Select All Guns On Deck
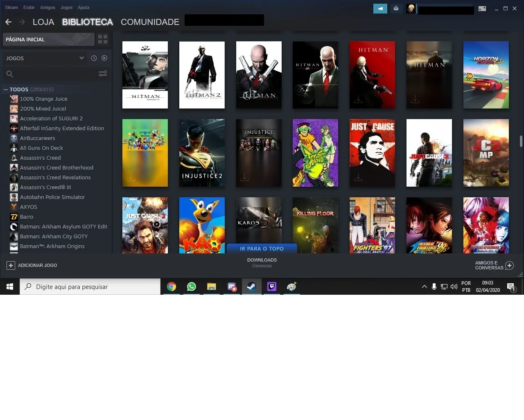This screenshot has width=524, height=420. pos(36,148)
